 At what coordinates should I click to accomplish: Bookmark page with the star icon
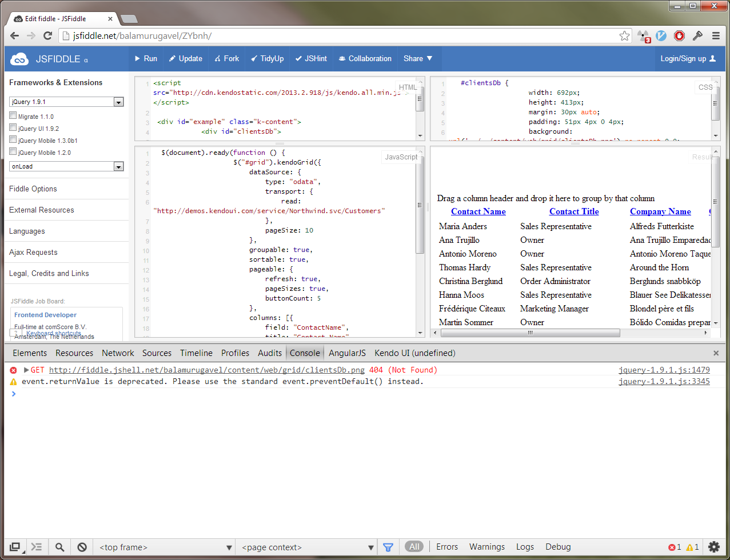pos(624,36)
